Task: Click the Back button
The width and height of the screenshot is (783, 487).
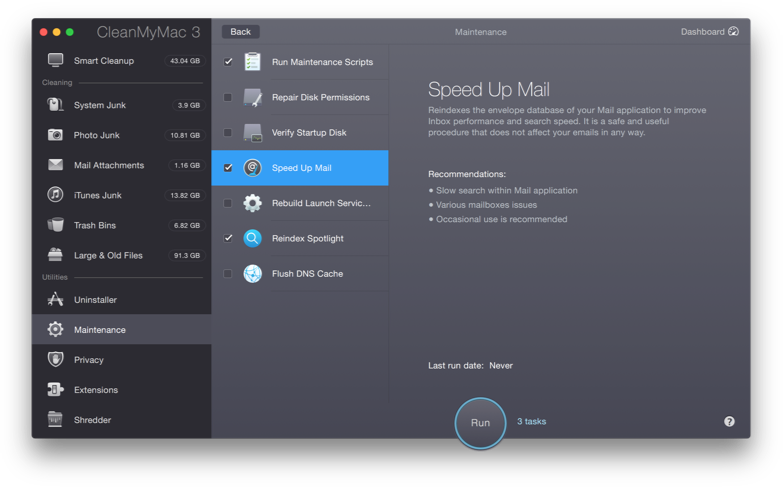Action: pos(240,31)
